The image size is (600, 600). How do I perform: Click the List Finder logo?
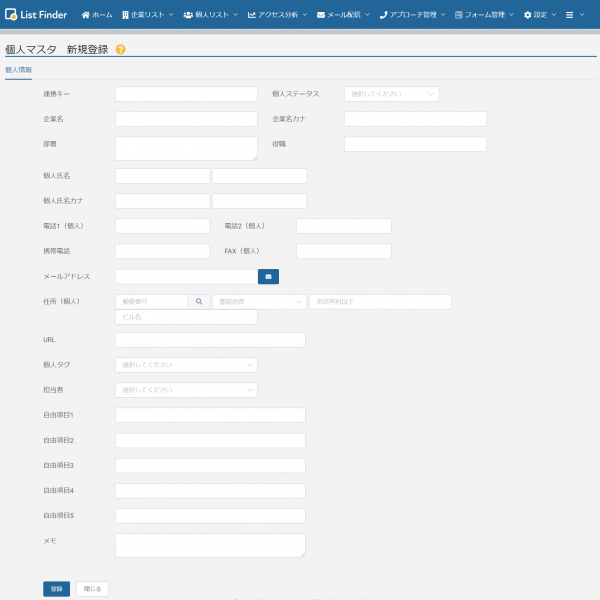click(x=36, y=15)
